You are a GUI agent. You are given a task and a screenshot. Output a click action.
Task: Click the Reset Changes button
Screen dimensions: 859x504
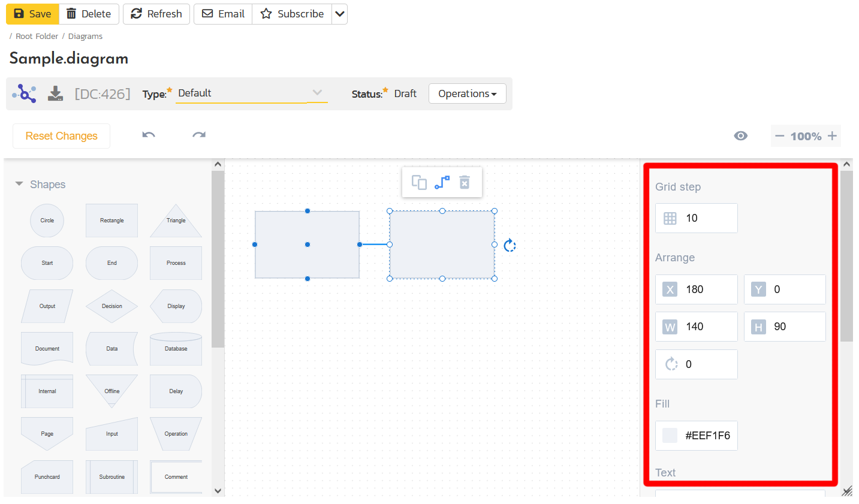click(x=61, y=136)
